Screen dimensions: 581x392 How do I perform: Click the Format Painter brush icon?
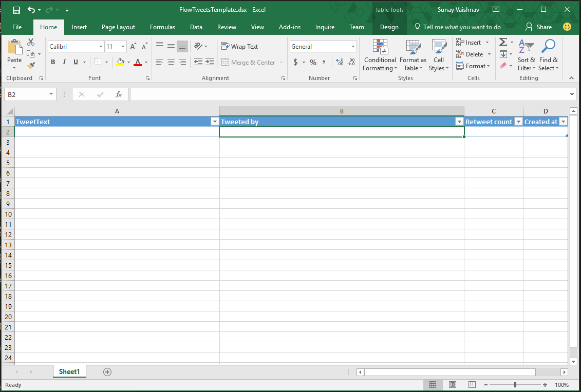(x=31, y=66)
